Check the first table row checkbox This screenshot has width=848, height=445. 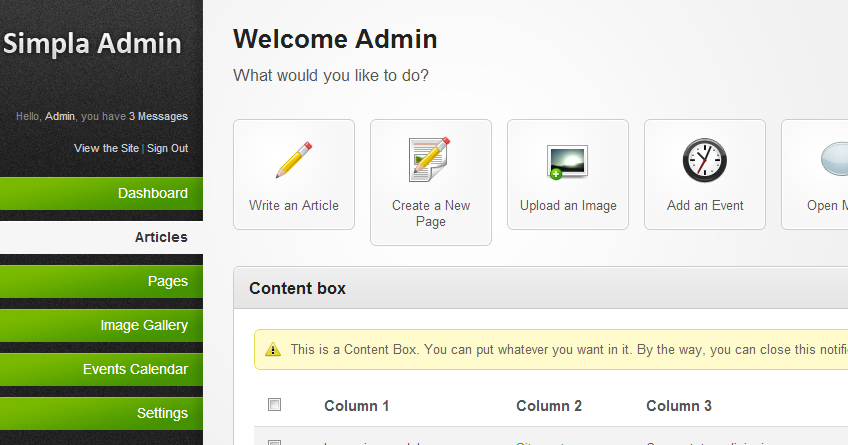point(275,442)
